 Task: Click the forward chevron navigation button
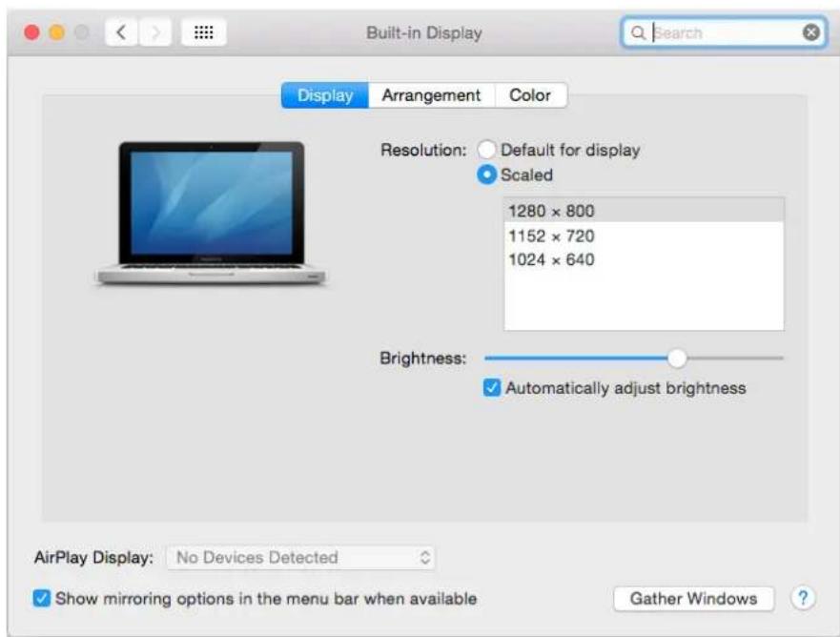155,32
